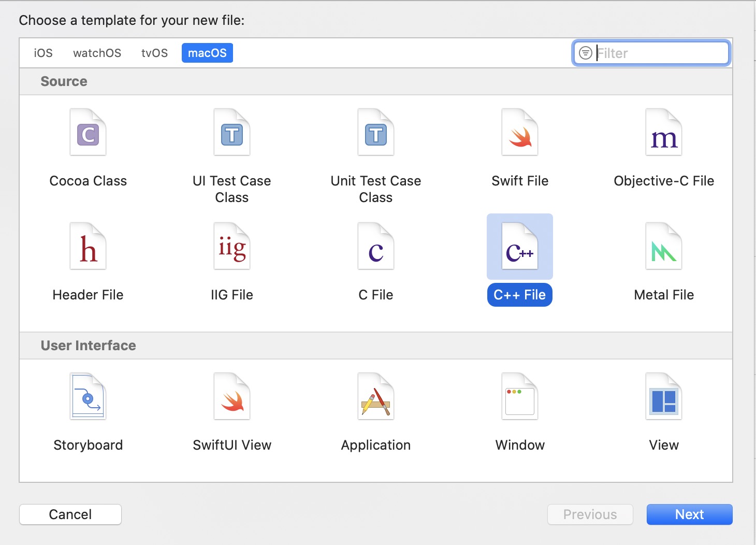Click the 'User Interface' section header
The height and width of the screenshot is (545, 756).
89,346
